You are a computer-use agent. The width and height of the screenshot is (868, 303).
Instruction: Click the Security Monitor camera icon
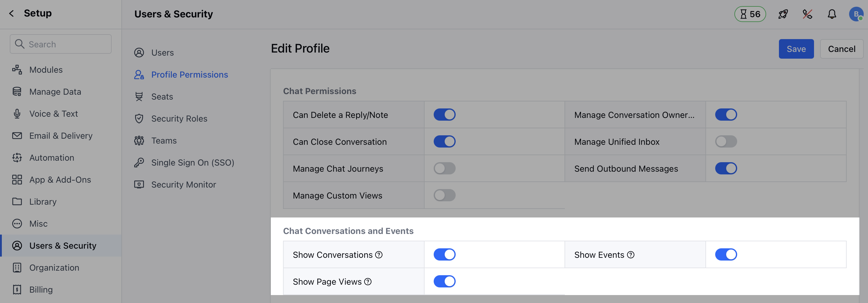click(x=139, y=184)
